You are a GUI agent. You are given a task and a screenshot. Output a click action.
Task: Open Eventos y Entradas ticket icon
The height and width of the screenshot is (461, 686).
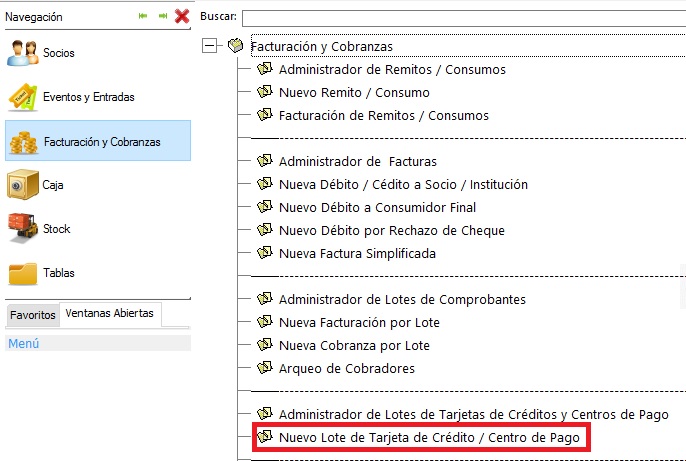[23, 97]
